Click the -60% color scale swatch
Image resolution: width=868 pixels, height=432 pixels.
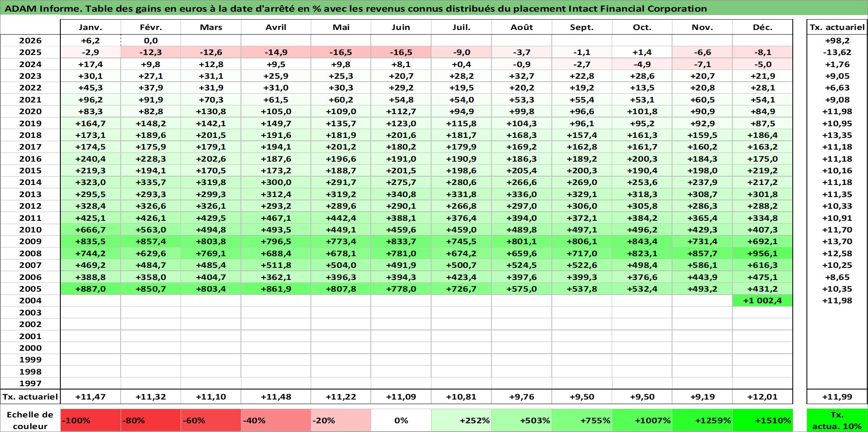pyautogui.click(x=211, y=420)
